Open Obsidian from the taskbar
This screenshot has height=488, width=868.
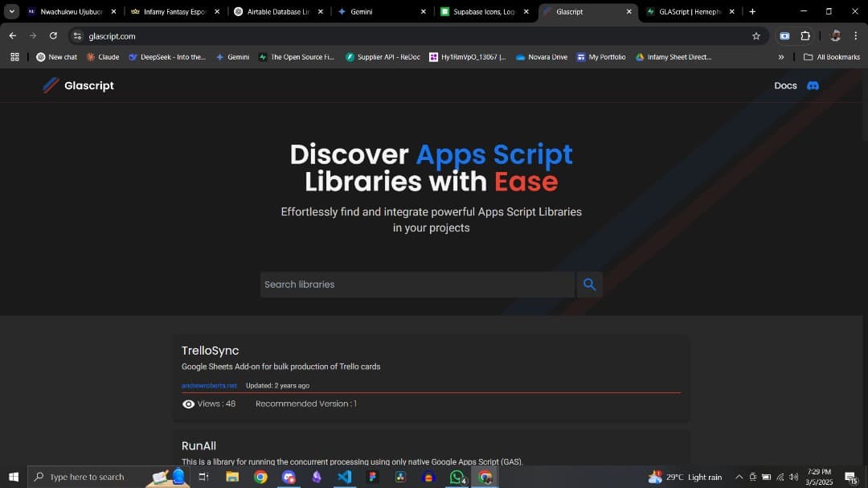[x=317, y=477]
